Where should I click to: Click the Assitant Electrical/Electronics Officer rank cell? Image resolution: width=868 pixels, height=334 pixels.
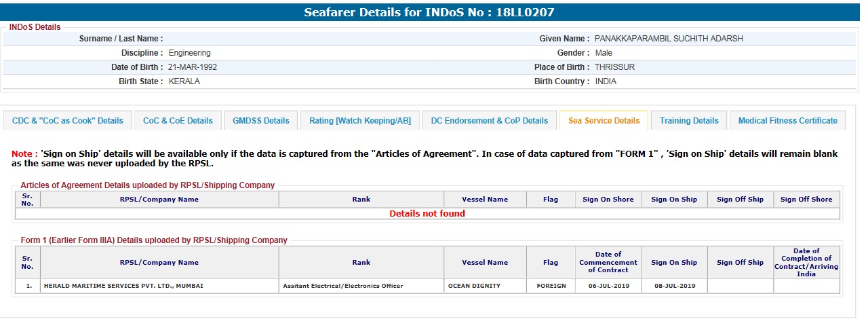(x=343, y=286)
